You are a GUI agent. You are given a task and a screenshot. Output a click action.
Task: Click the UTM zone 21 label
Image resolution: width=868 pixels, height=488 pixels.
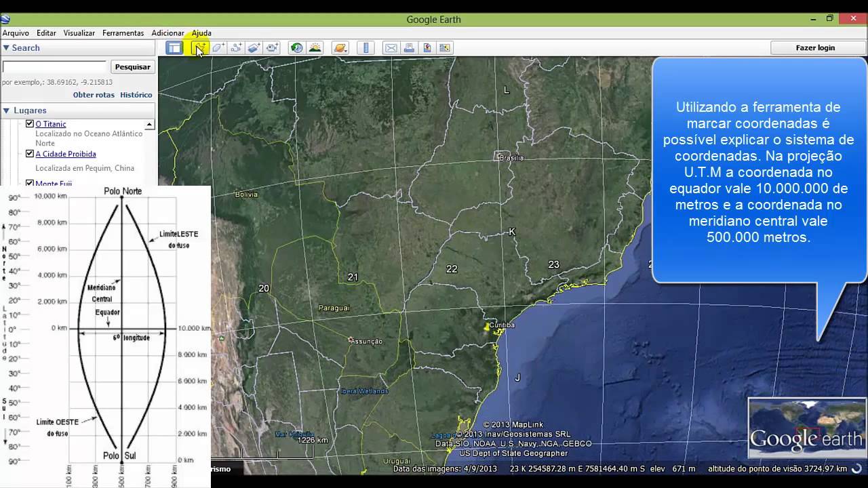tap(353, 277)
